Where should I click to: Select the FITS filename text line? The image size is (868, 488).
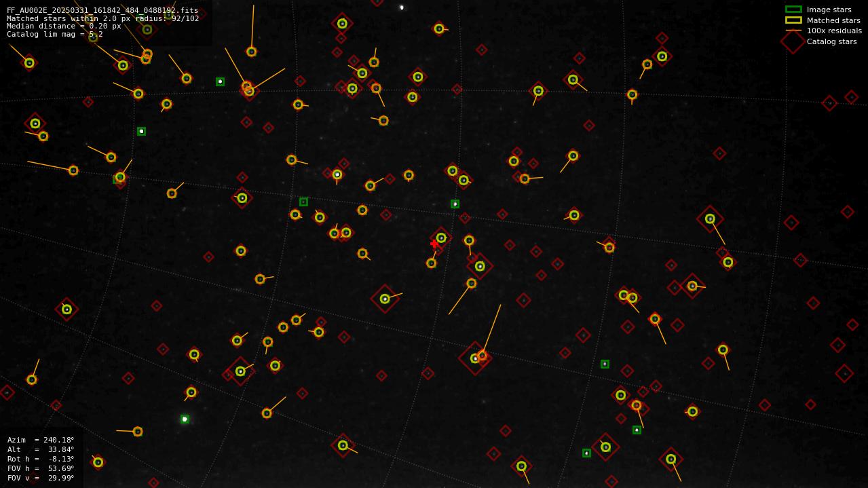pyautogui.click(x=102, y=10)
